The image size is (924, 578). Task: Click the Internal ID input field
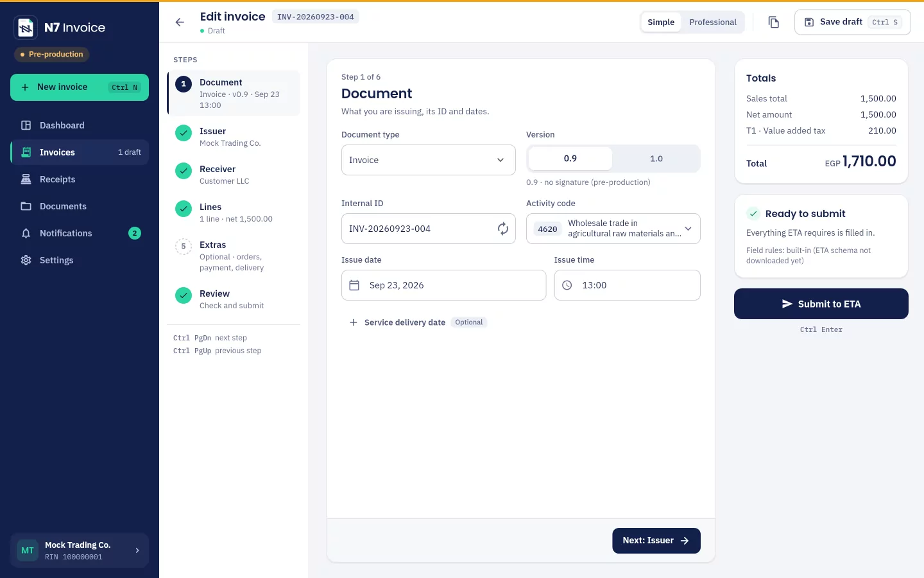(429, 229)
